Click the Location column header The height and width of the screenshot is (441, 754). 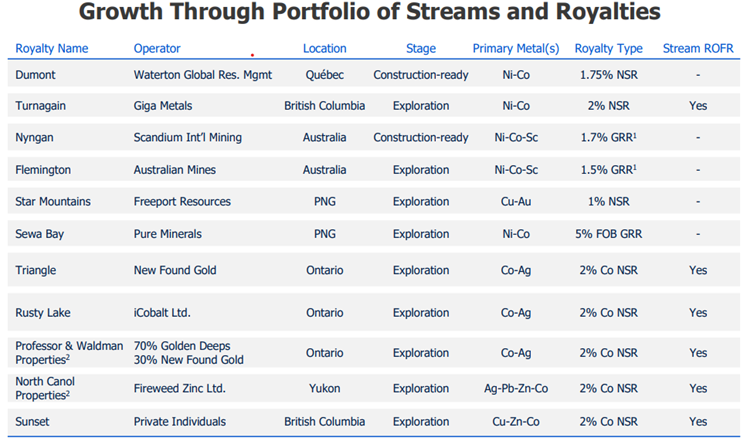[x=325, y=49]
